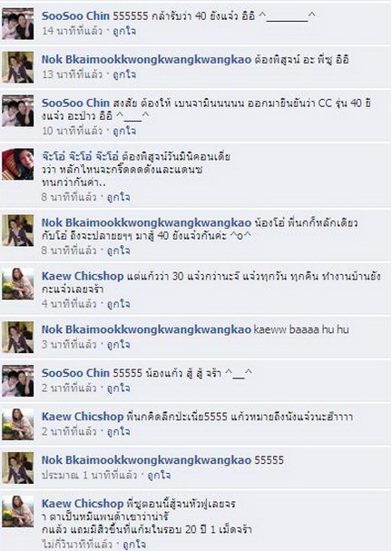Open the red-toned avatar of จ๊ะโอ๋ commenter
This screenshot has height=551, width=392.
point(18,164)
